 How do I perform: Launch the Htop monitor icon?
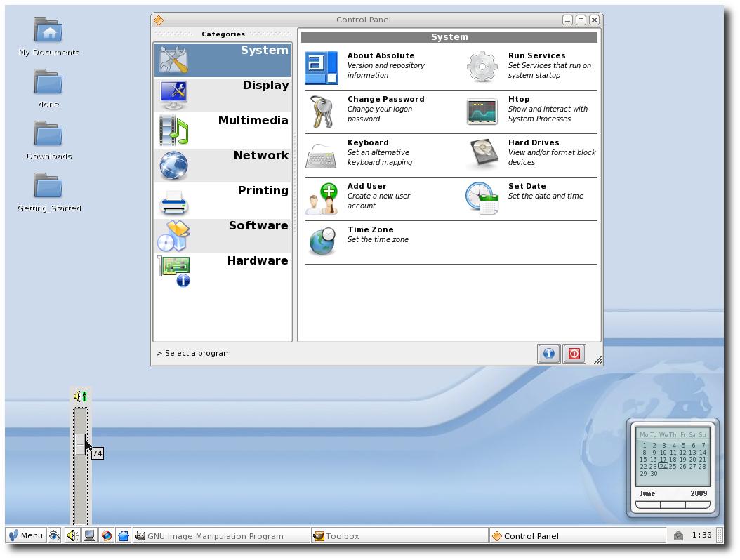pyautogui.click(x=482, y=112)
